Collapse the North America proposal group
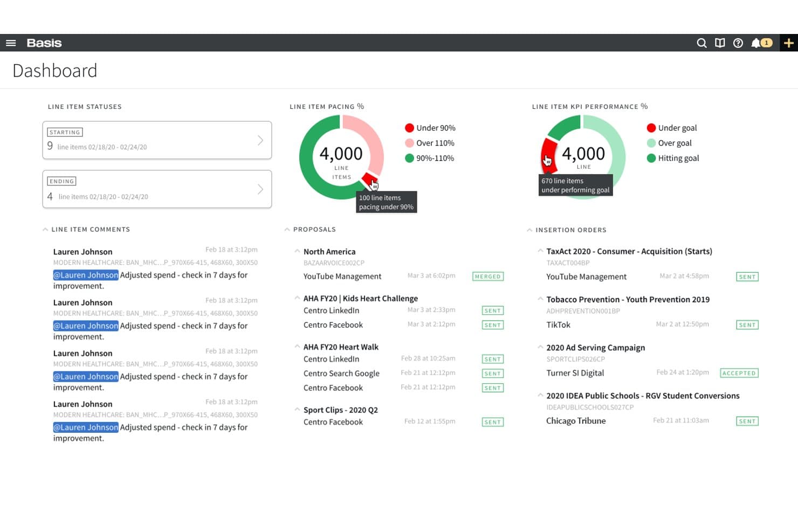The height and width of the screenshot is (532, 798). click(297, 251)
